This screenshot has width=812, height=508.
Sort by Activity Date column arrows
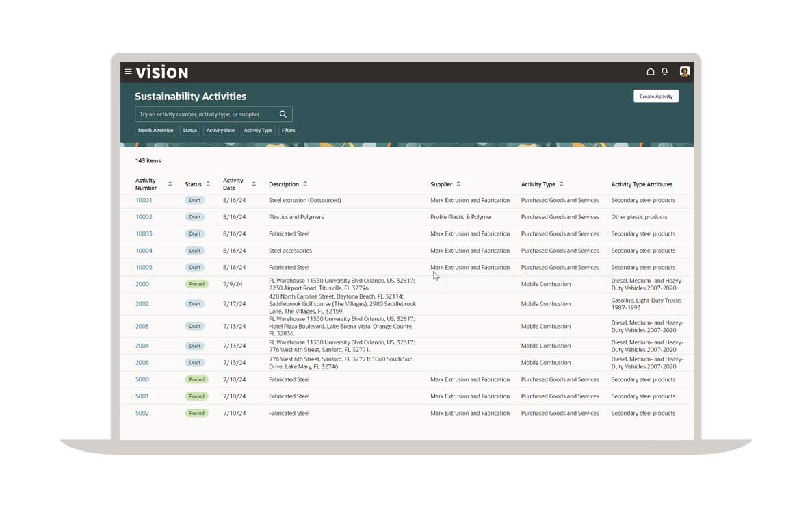coord(254,184)
